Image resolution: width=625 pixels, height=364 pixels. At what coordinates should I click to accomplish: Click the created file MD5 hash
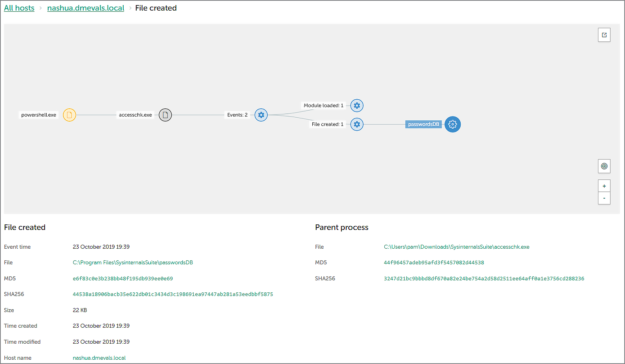pyautogui.click(x=122, y=279)
